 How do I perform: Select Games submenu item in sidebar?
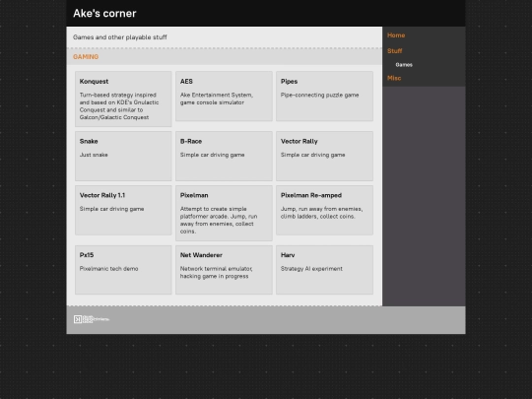pyautogui.click(x=404, y=65)
